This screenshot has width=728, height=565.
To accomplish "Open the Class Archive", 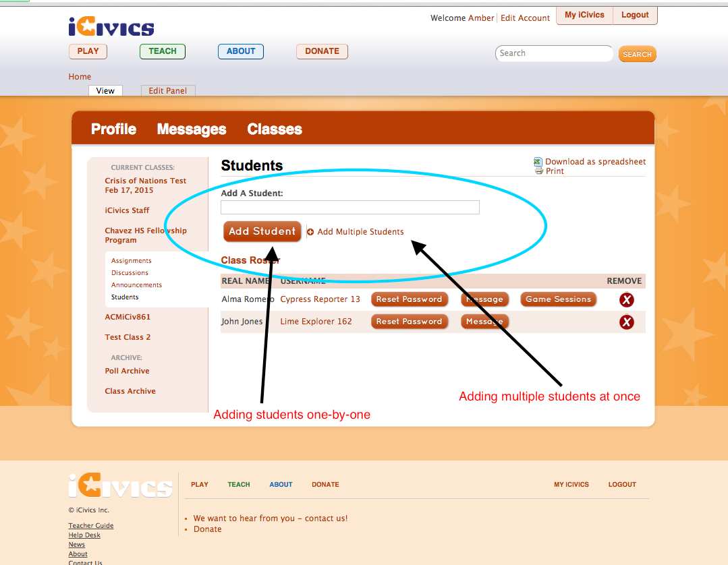I will coord(130,391).
